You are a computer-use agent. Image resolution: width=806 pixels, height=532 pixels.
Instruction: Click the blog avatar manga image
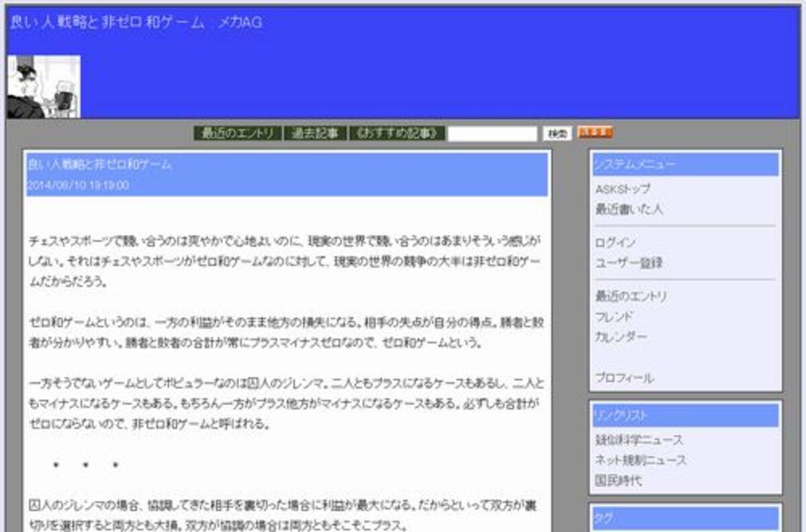(x=44, y=87)
